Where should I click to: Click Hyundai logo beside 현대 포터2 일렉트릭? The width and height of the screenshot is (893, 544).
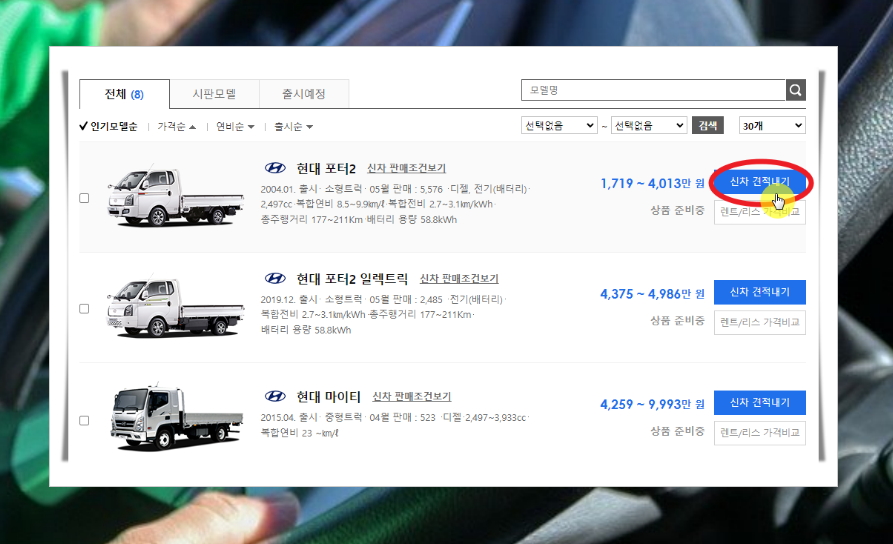click(275, 279)
